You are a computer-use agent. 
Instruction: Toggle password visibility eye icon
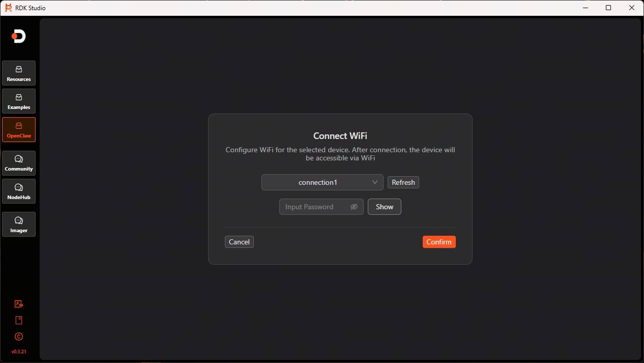(x=354, y=207)
